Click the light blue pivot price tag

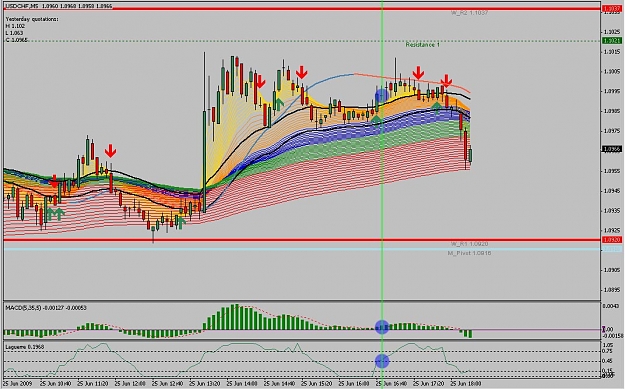pos(612,249)
